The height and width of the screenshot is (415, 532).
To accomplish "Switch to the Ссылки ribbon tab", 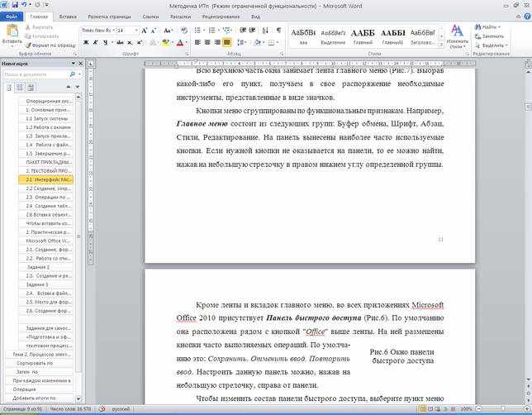I will pos(150,17).
